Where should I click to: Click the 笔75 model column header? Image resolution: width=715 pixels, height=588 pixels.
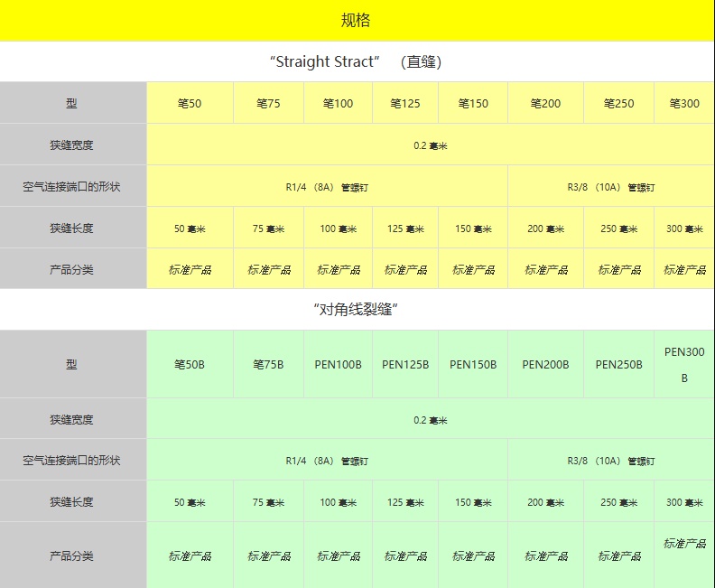click(x=268, y=103)
